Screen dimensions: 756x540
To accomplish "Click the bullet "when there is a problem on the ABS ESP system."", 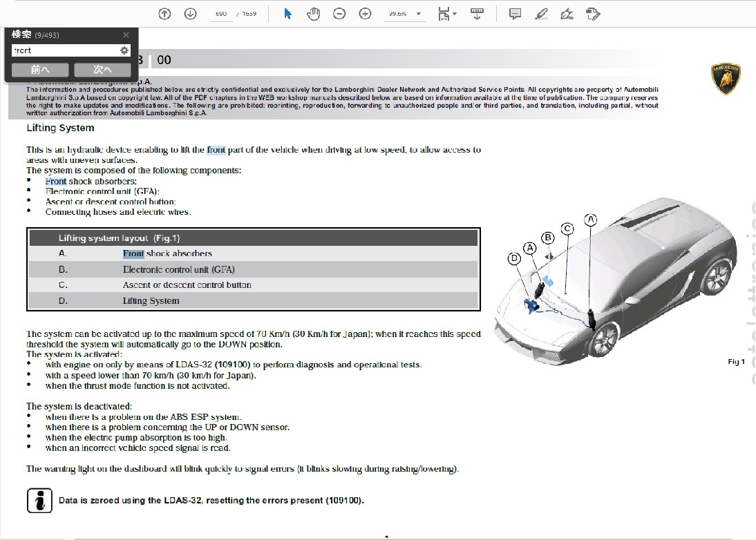I will click(x=143, y=416).
